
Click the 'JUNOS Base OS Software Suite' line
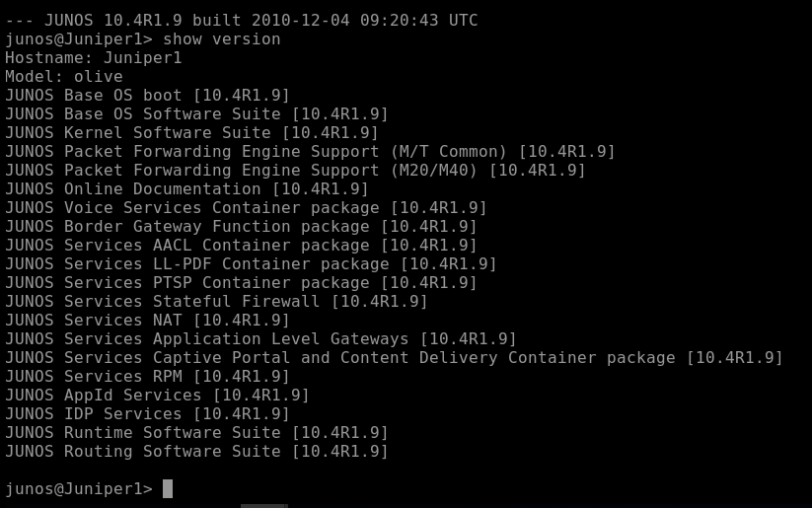click(196, 114)
